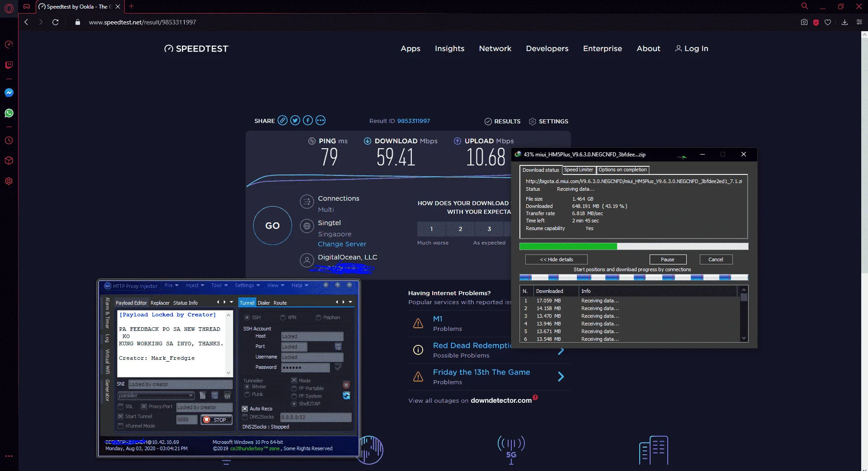Open the Help menu dropdown
Image resolution: width=868 pixels, height=471 pixels.
300,286
